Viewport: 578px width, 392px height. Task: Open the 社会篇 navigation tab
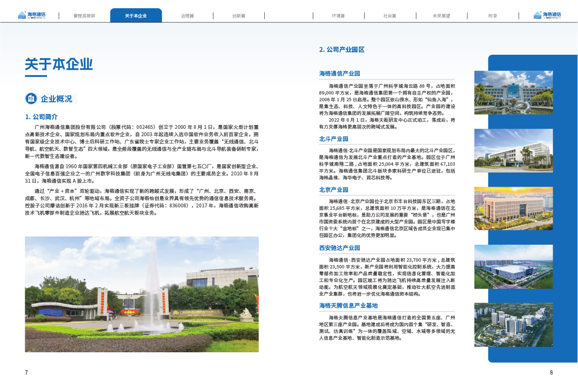(389, 16)
